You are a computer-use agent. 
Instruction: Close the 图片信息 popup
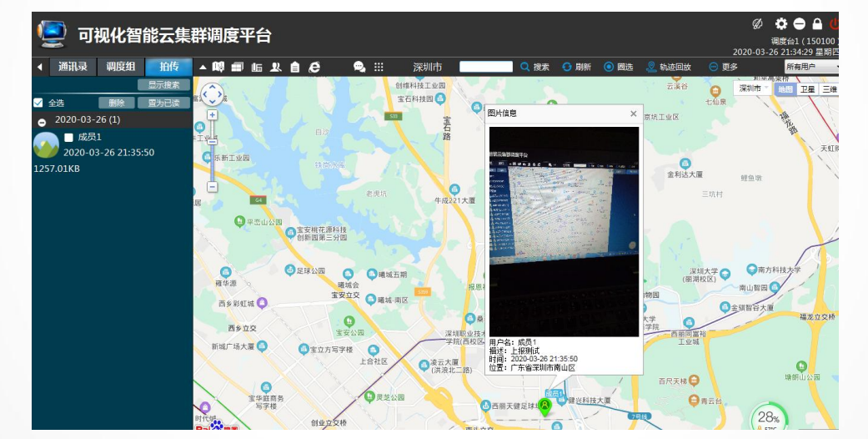(634, 114)
